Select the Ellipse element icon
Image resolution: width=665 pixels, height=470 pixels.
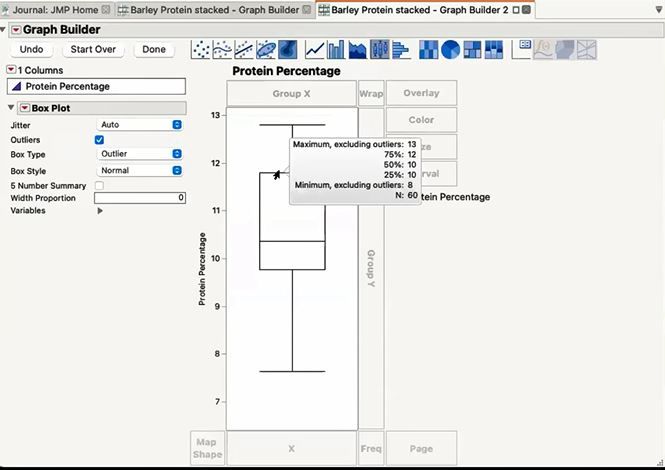click(x=266, y=50)
